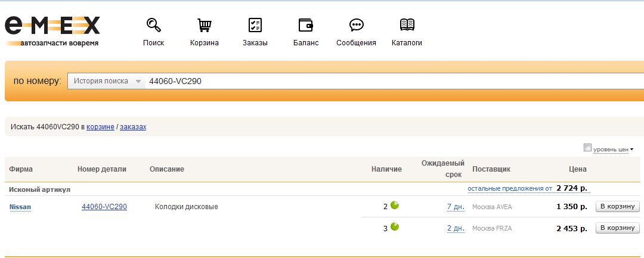Open the Nissan brand link
Viewport: 644px width, 258px height.
click(x=20, y=207)
